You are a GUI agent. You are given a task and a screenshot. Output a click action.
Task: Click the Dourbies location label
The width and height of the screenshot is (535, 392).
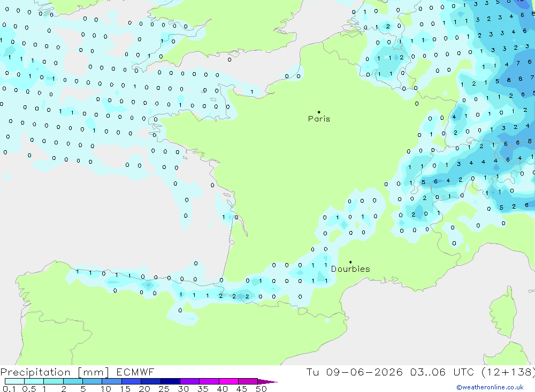[350, 269]
